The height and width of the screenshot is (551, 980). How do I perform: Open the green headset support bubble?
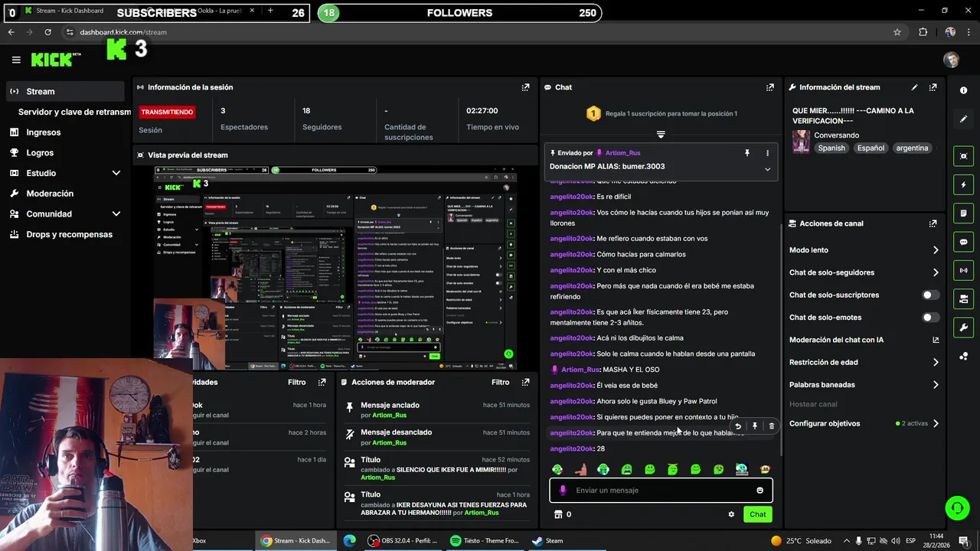(957, 507)
